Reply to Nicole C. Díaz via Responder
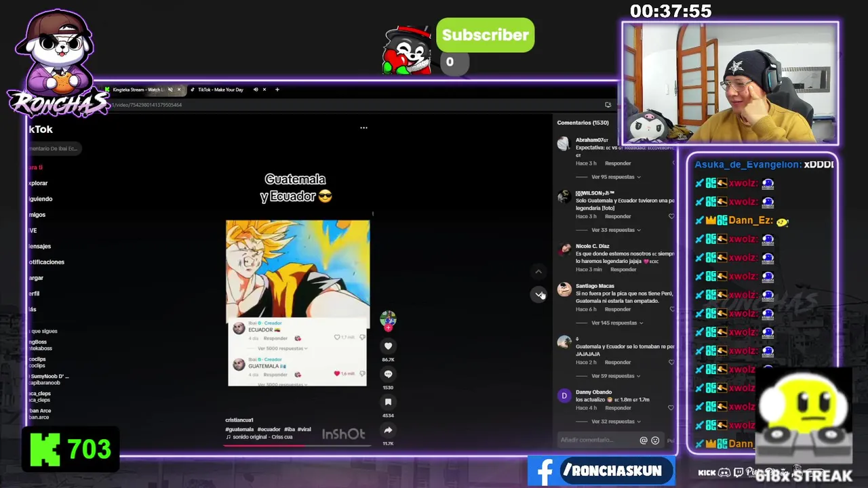This screenshot has height=488, width=868. point(623,269)
